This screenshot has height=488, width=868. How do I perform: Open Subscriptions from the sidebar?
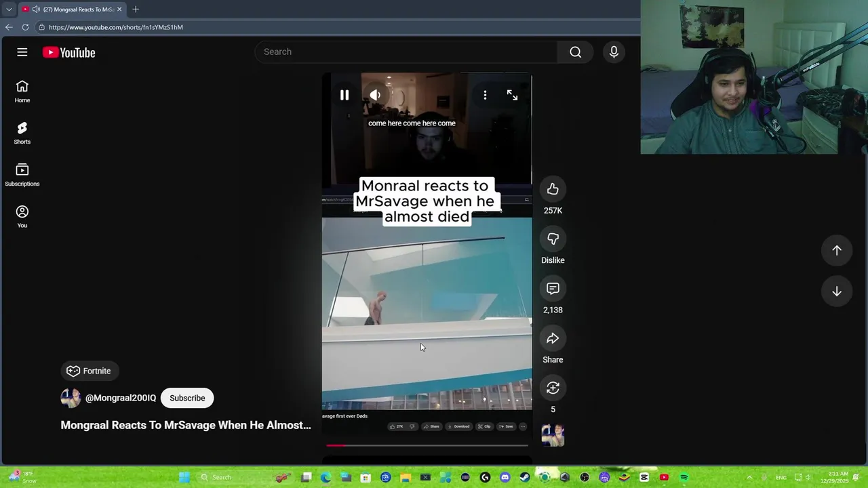[22, 175]
